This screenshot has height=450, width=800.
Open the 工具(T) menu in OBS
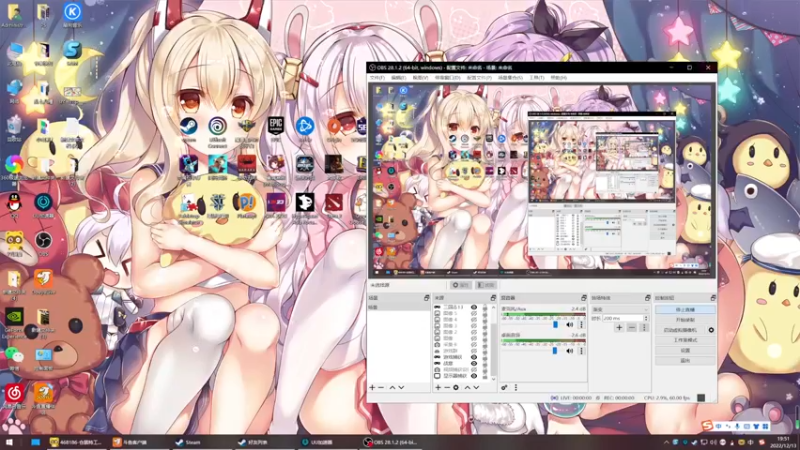[x=537, y=78]
